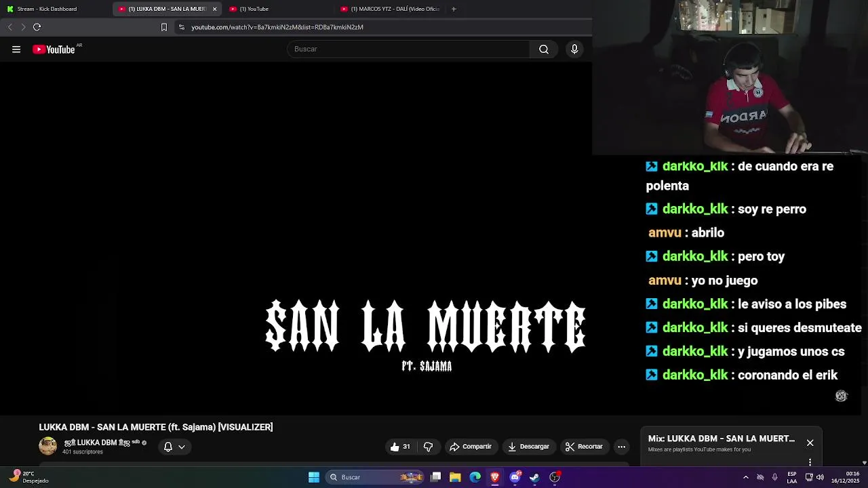Close the Mix playlist panel
This screenshot has width=868, height=488.
[x=810, y=443]
